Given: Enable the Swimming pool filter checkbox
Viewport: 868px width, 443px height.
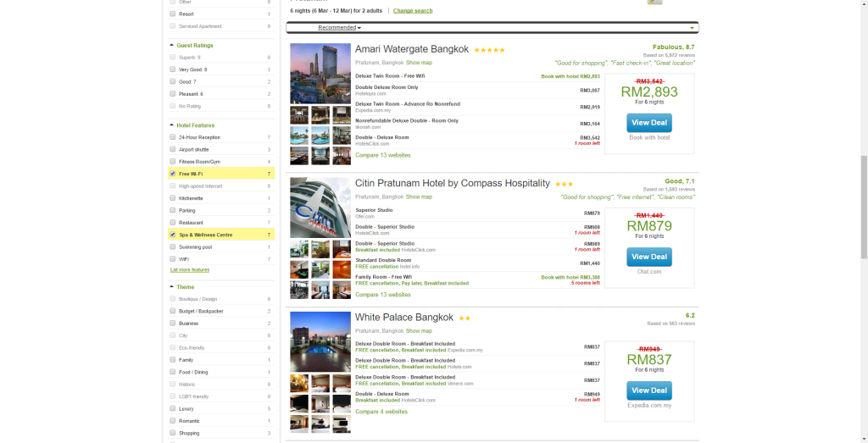Looking at the screenshot, I should point(173,246).
